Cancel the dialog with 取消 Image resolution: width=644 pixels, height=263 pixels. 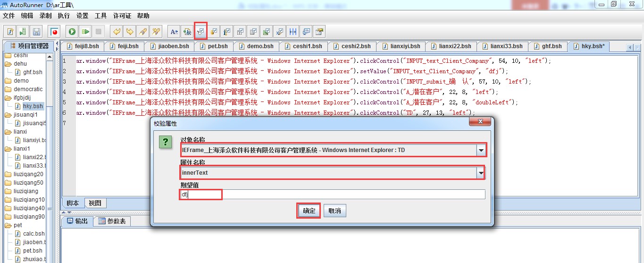tap(335, 211)
